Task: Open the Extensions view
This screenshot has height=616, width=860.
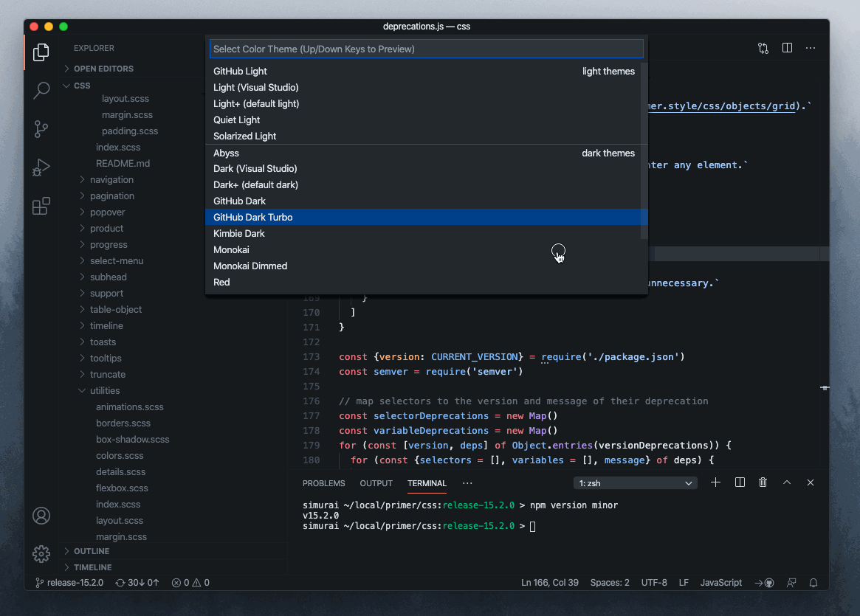Action: click(x=41, y=207)
